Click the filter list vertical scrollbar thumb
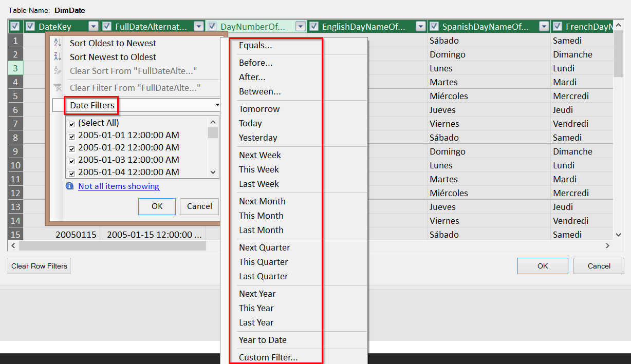The image size is (631, 364). [x=213, y=133]
